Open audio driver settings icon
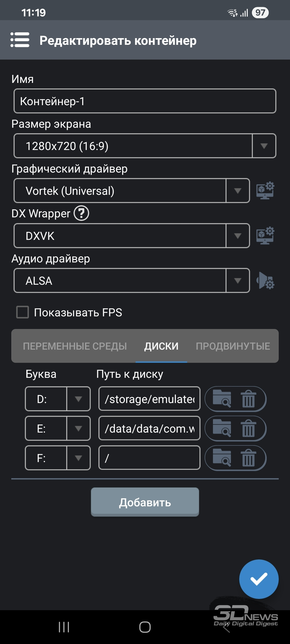This screenshot has width=290, height=644. coord(265,281)
